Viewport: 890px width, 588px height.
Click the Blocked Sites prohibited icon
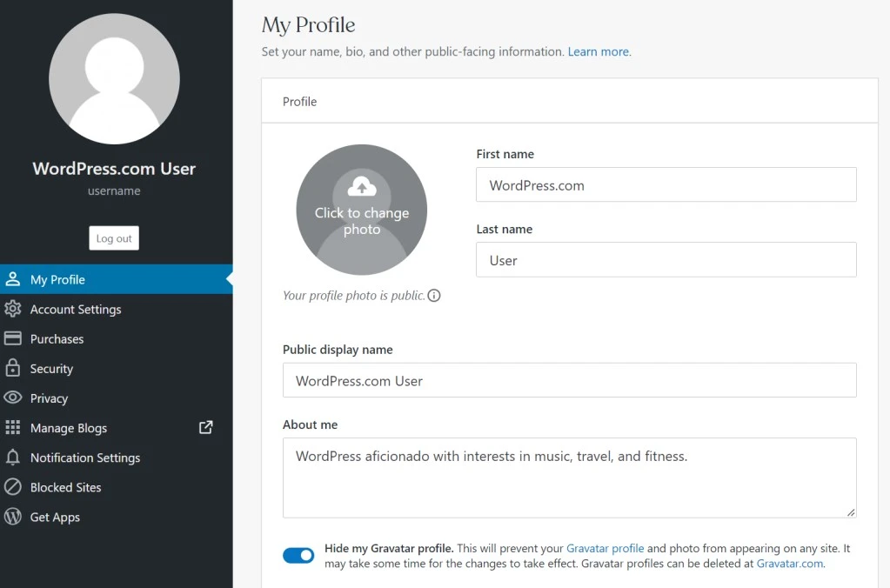12,487
